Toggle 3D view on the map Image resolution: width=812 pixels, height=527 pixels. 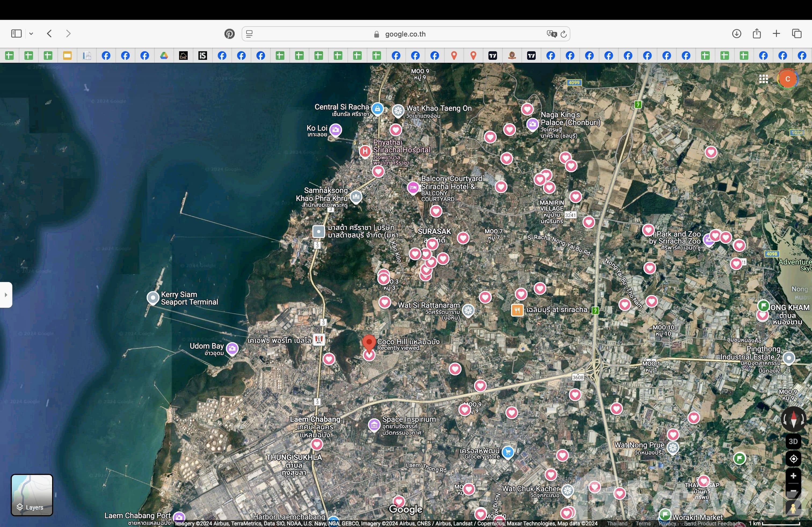[793, 441]
